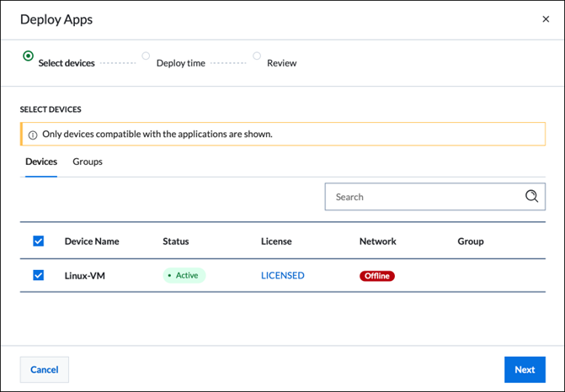Proceed with the Next button

point(525,369)
